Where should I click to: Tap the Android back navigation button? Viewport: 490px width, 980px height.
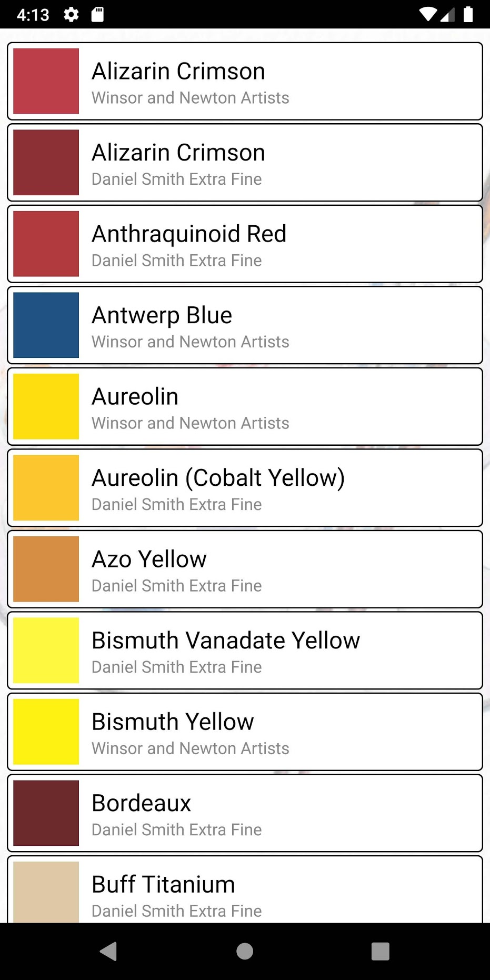[x=108, y=951]
